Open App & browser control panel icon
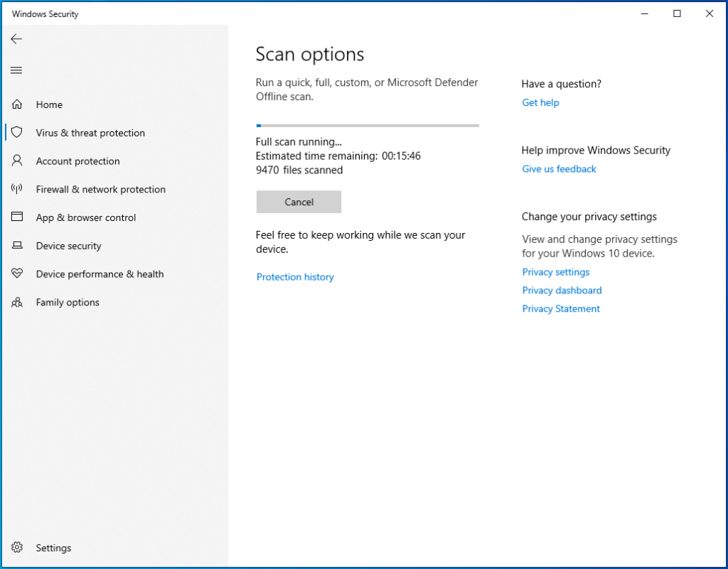Screen dimensions: 728x569 coord(16,217)
